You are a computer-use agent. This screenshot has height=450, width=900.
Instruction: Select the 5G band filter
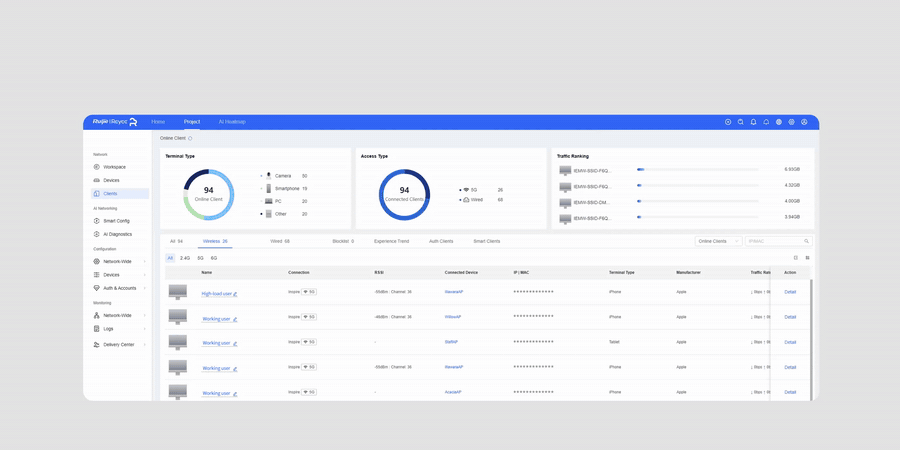point(200,258)
